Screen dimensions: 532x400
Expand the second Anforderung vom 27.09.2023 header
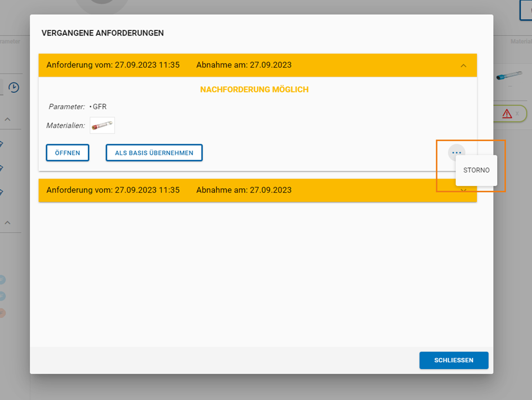point(257,190)
